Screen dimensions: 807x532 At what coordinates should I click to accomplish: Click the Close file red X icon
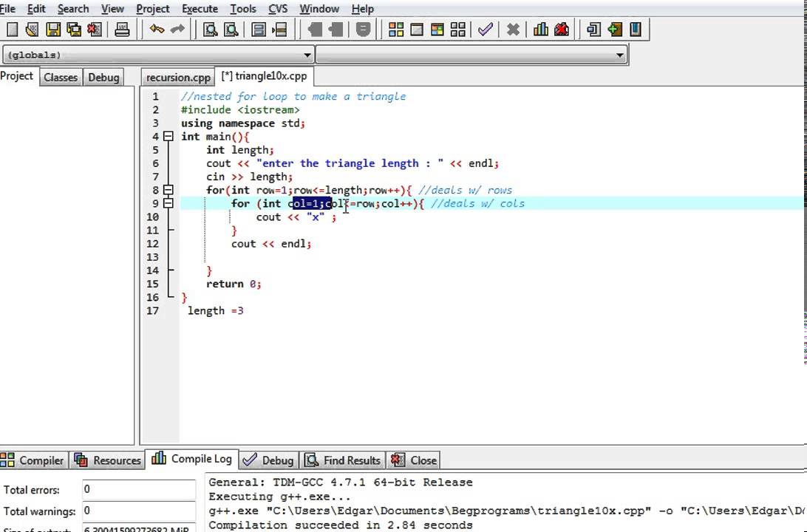click(95, 30)
